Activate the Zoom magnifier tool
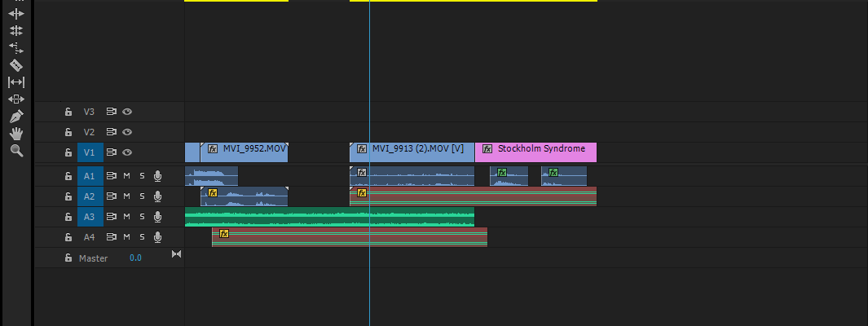 [x=16, y=151]
